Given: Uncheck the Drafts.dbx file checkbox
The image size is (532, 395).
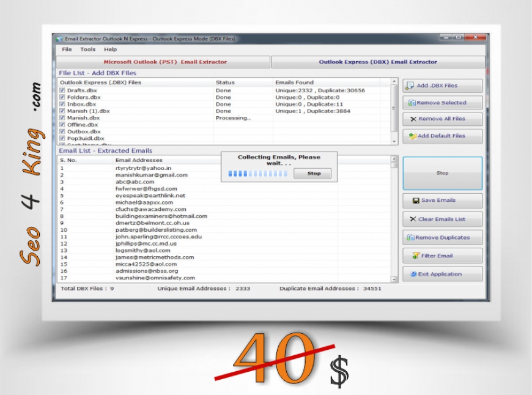Looking at the screenshot, I should coord(62,90).
